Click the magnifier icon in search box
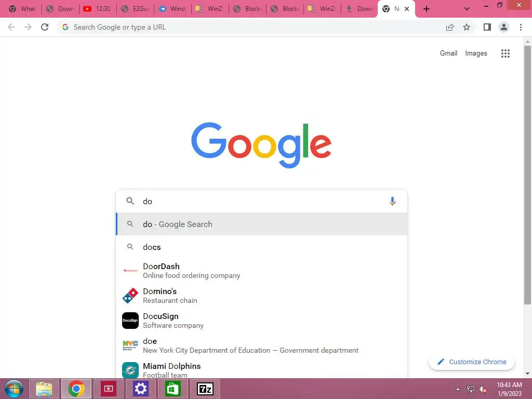 (130, 201)
